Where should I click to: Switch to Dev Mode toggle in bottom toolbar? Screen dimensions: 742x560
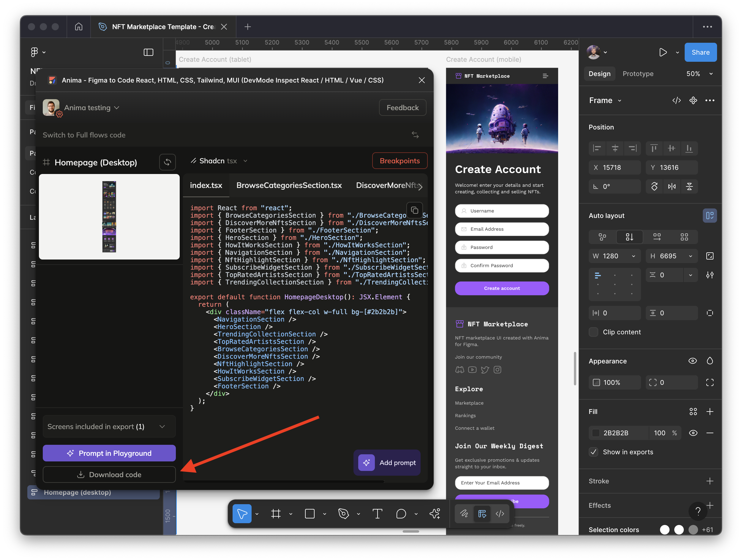(x=500, y=513)
